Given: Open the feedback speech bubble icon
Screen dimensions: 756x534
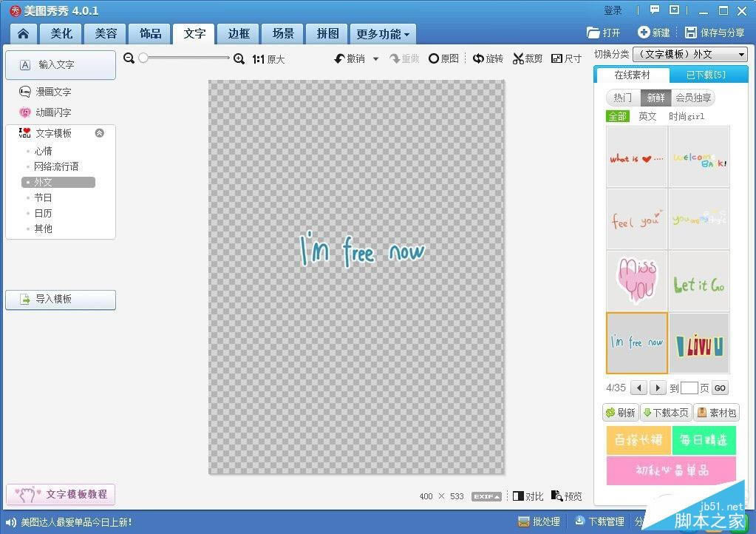Looking at the screenshot, I should pyautogui.click(x=654, y=10).
